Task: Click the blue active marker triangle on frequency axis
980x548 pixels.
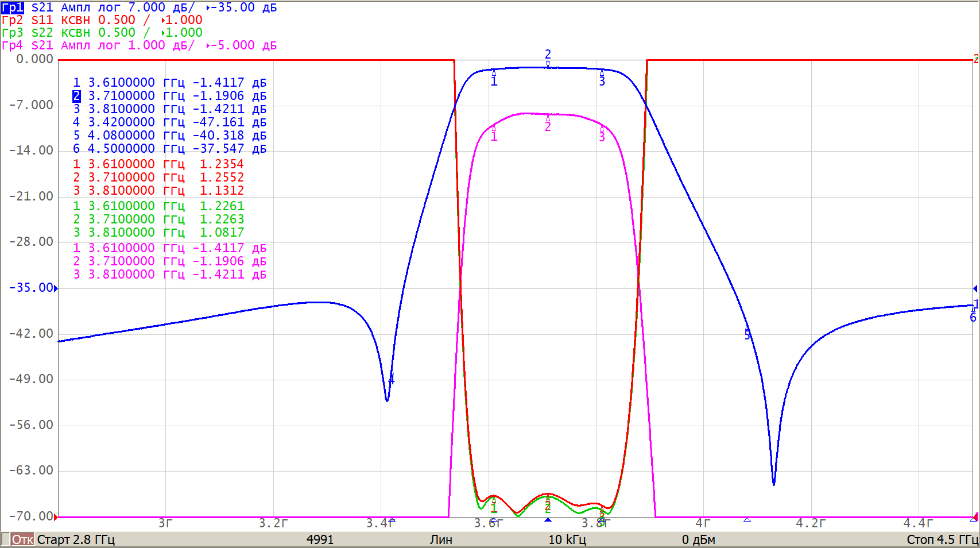Action: 548,520
